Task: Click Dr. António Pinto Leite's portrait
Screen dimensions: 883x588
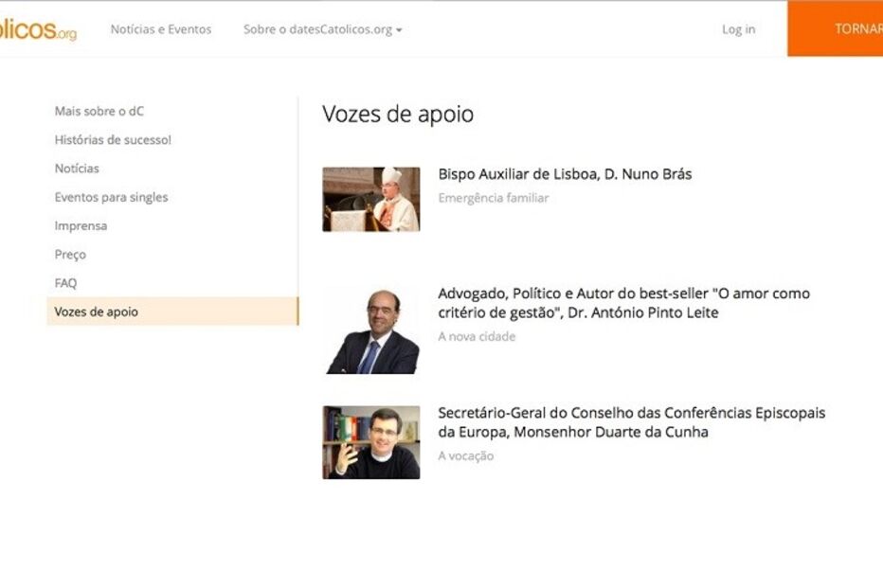Action: click(x=371, y=327)
